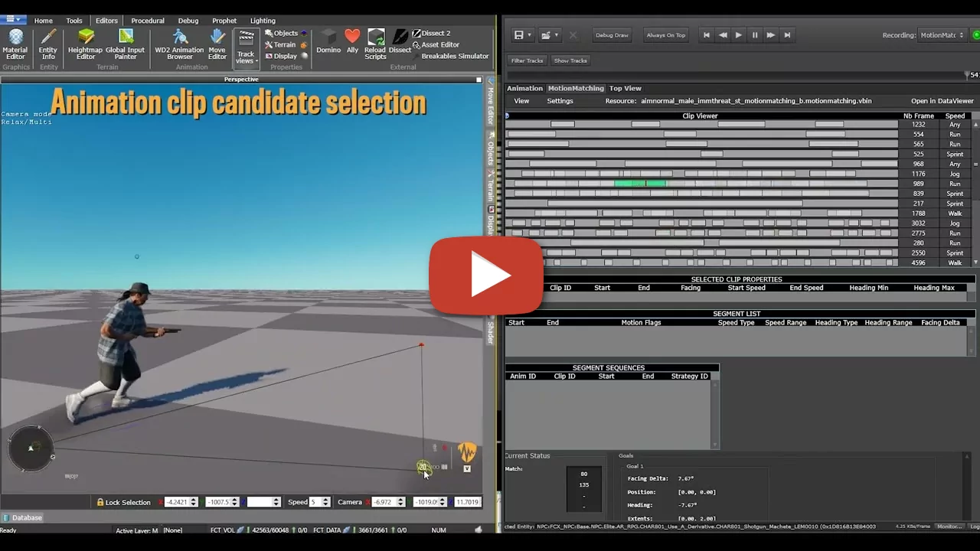This screenshot has width=980, height=551.
Task: Open the Asset Editor
Action: click(x=435, y=44)
